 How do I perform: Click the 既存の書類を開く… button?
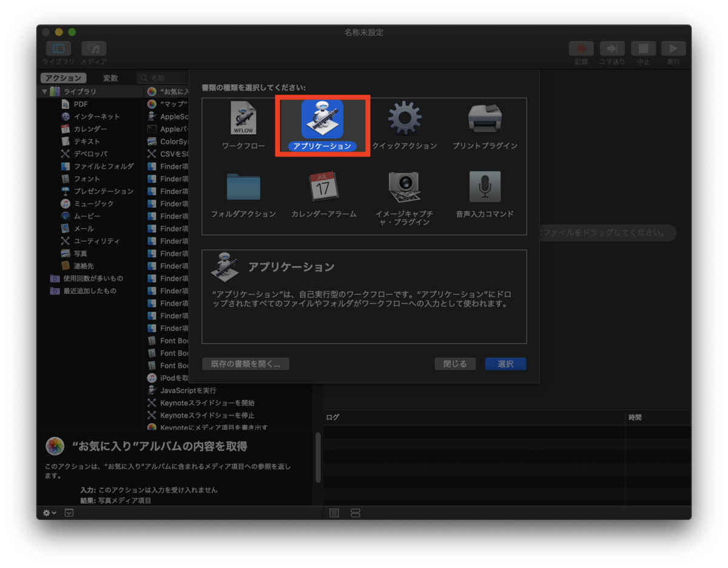click(246, 363)
